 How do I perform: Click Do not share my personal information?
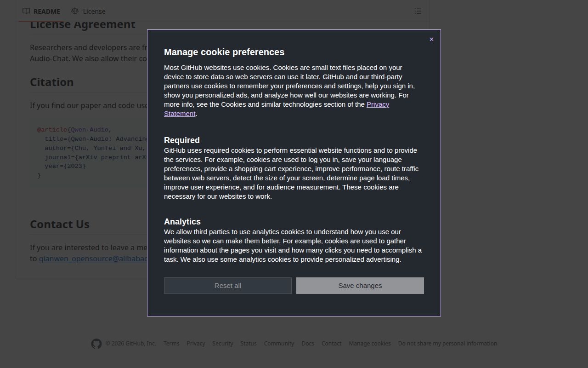(447, 344)
